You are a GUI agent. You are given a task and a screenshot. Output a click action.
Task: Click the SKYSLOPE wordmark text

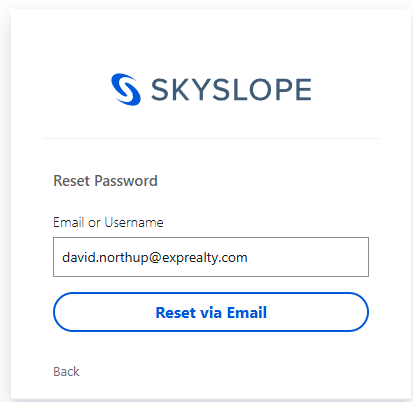coord(231,89)
